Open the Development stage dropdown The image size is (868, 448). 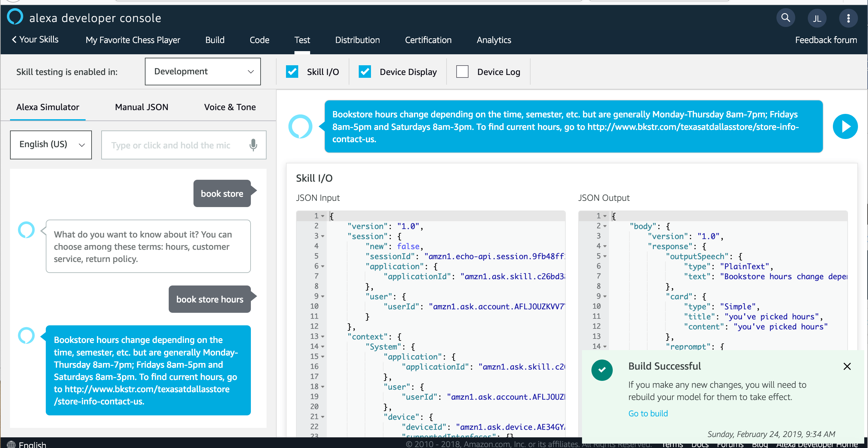203,72
